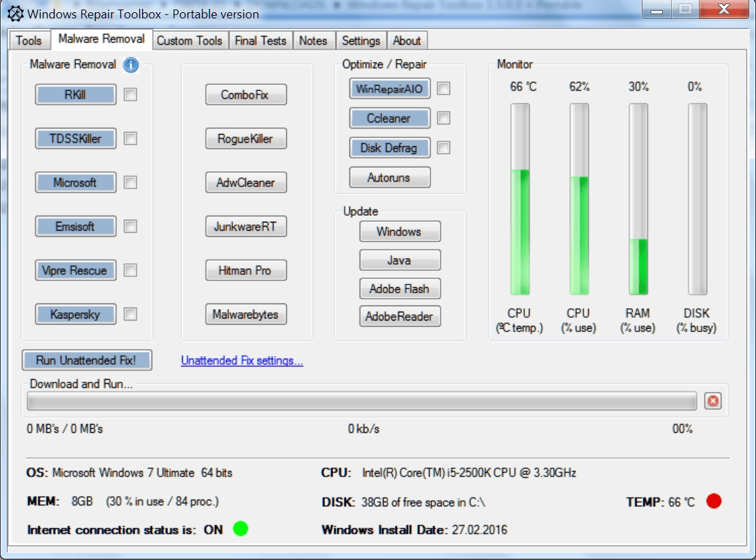The height and width of the screenshot is (560, 756).
Task: Click the red temperature status indicator
Action: tap(714, 501)
